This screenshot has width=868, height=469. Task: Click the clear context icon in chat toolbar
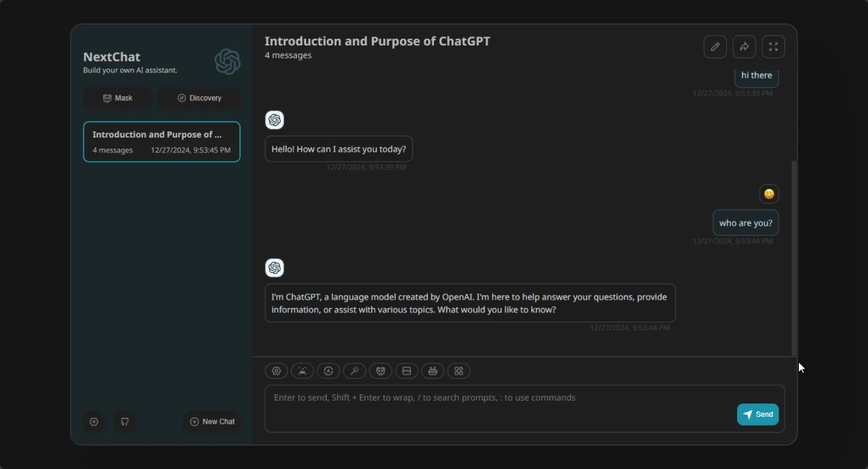point(407,371)
